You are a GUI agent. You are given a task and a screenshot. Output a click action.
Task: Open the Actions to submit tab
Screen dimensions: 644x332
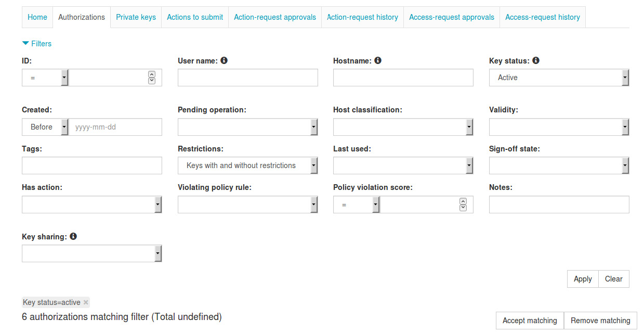[x=195, y=17]
